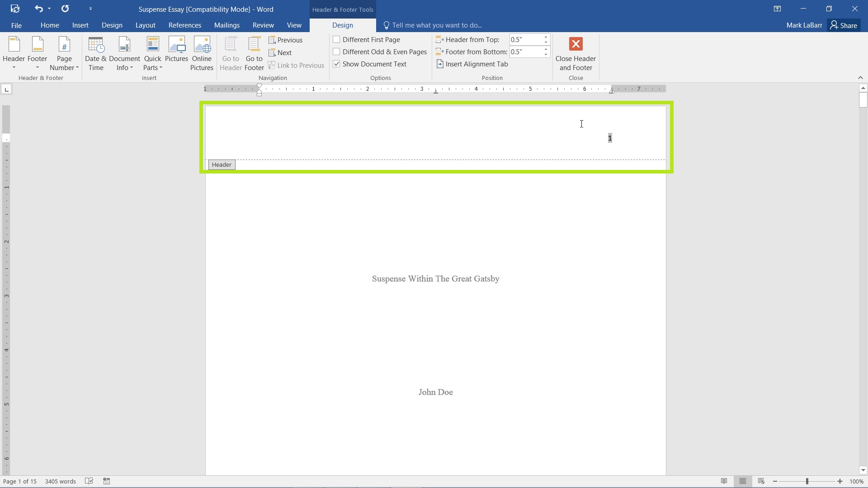Insert Online Pictures
The image size is (868, 488).
point(202,52)
